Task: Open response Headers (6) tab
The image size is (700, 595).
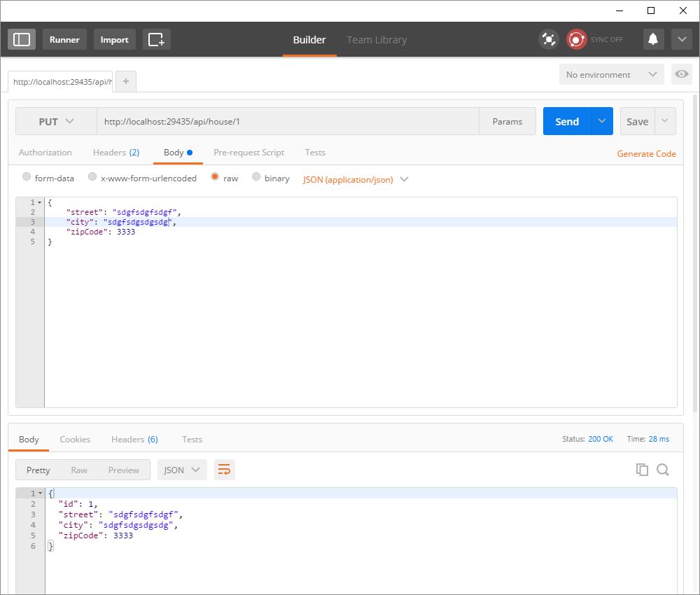Action: [x=134, y=439]
